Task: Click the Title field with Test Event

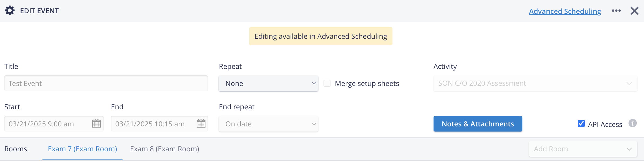Action: coord(106,83)
